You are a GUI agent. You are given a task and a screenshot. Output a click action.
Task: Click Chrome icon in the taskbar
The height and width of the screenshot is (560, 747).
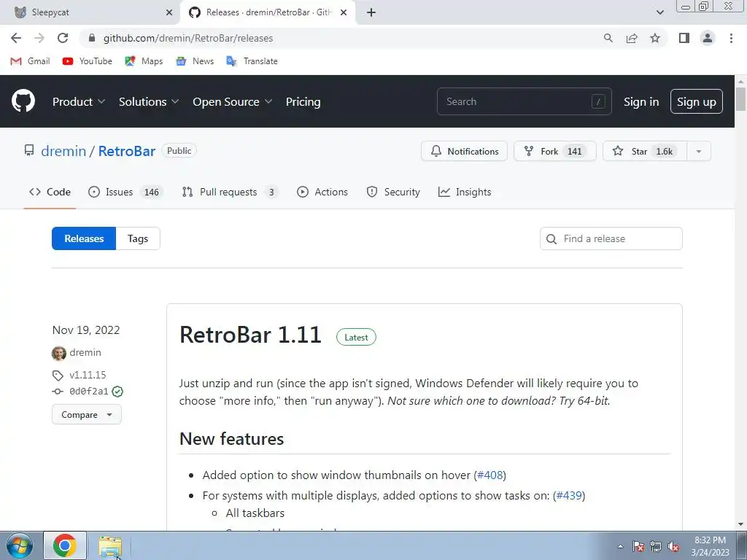pos(65,545)
